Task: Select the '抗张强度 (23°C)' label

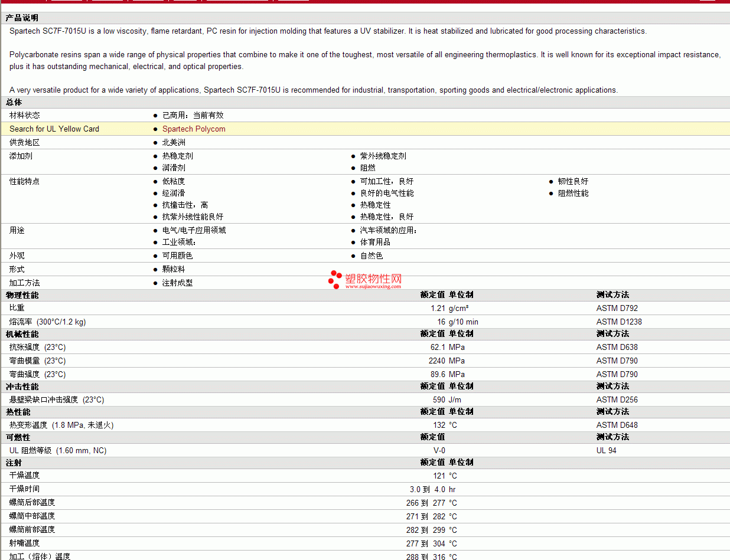Action: point(38,347)
